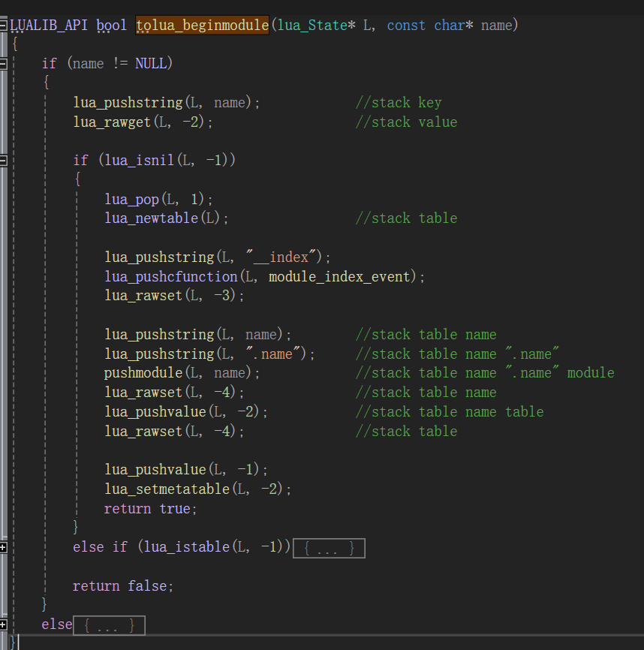Click 'char' type in the parameter list
This screenshot has height=650, width=644.
[450, 26]
